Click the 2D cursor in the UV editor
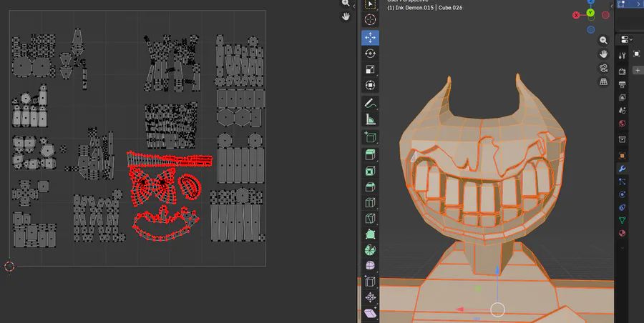The image size is (644, 323). [9, 267]
